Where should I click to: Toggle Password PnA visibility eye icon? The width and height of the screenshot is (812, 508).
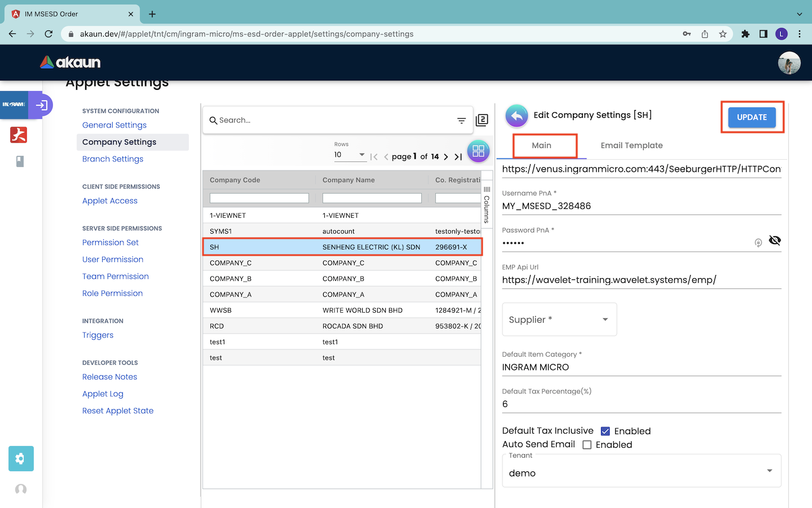[774, 241]
